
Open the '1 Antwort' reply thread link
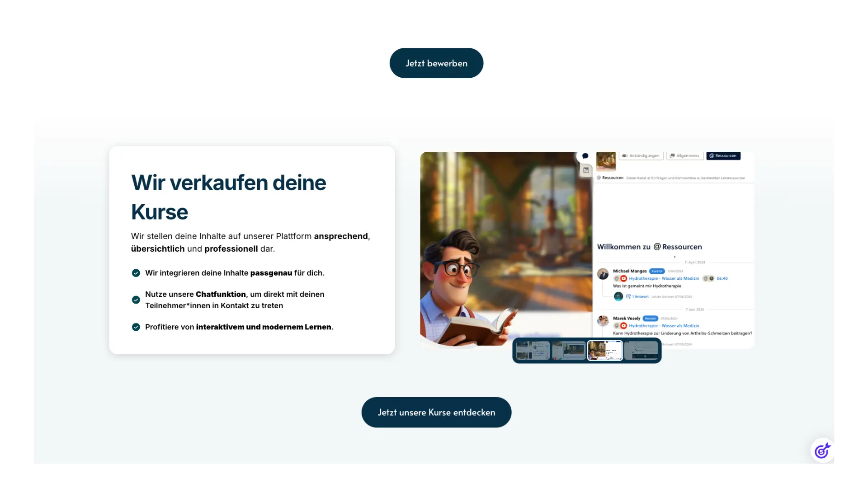(640, 297)
